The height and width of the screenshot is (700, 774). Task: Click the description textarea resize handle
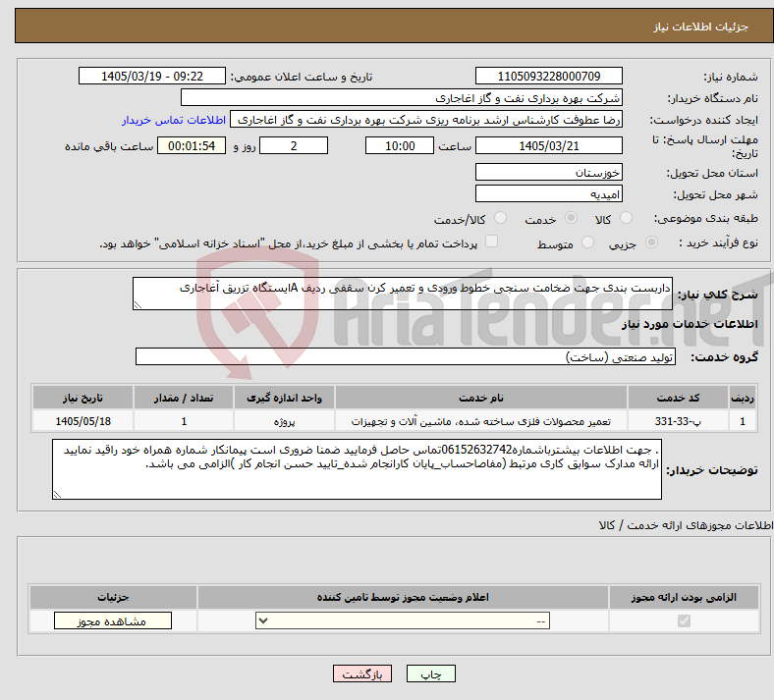pyautogui.click(x=138, y=305)
